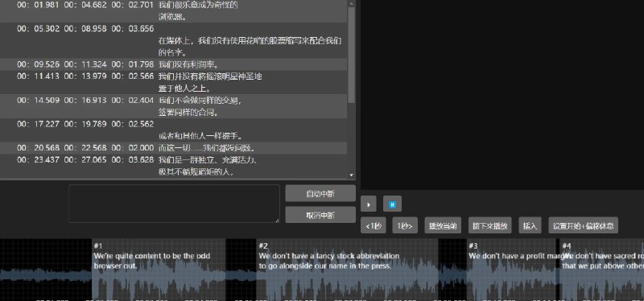Click the 播放当前 button
The image size is (644, 301).
click(443, 225)
